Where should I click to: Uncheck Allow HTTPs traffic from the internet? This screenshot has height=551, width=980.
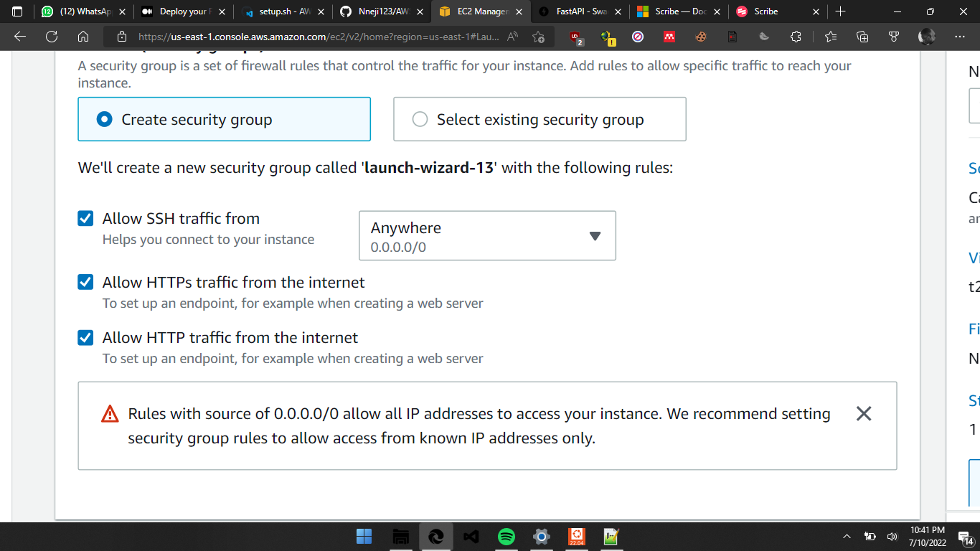pos(85,282)
